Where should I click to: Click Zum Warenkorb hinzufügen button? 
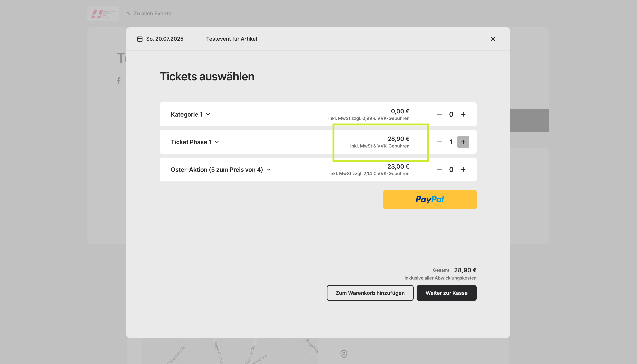(x=370, y=293)
